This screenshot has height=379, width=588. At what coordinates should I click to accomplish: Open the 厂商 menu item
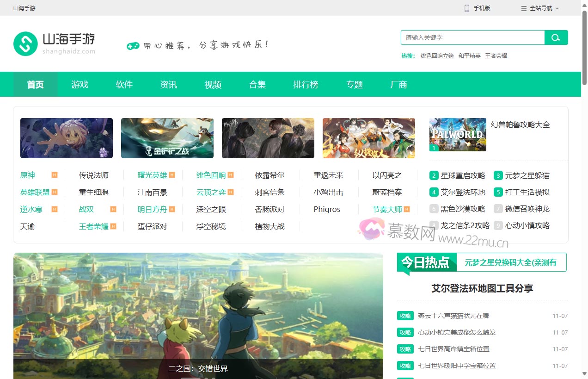398,84
